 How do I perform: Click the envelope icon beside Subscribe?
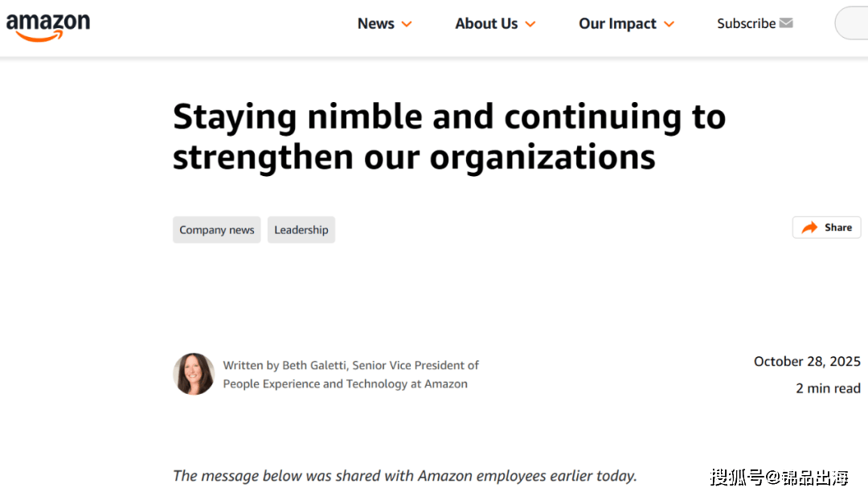click(786, 23)
